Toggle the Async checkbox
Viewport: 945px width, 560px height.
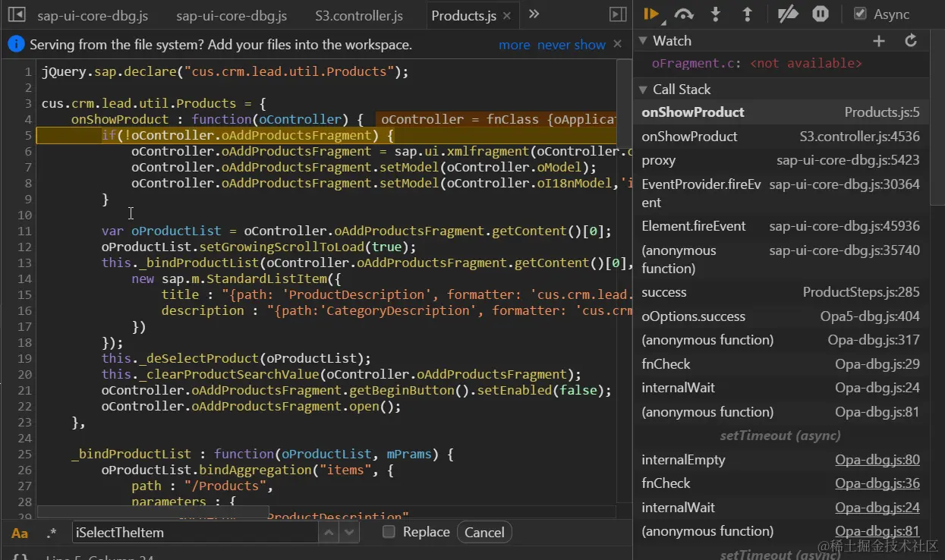(x=860, y=14)
